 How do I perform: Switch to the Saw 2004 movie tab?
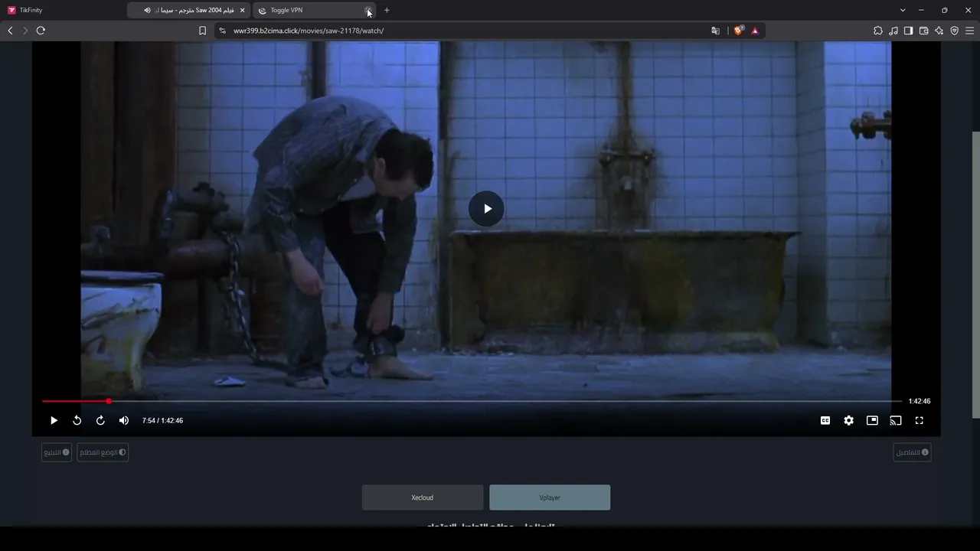pos(189,10)
